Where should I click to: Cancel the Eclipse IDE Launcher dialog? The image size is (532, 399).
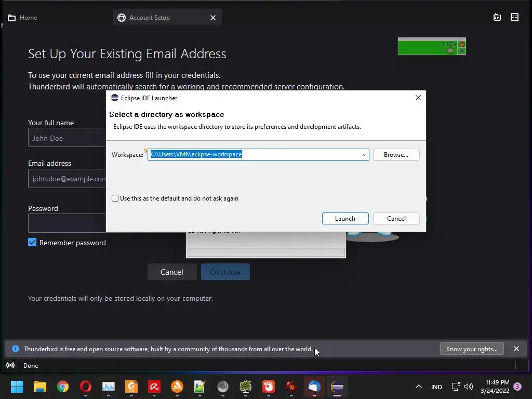(396, 219)
